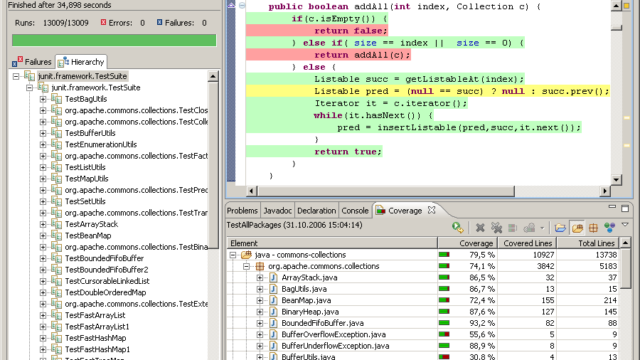Expand the ArrayStack.java coverage entry

pyautogui.click(x=260, y=278)
